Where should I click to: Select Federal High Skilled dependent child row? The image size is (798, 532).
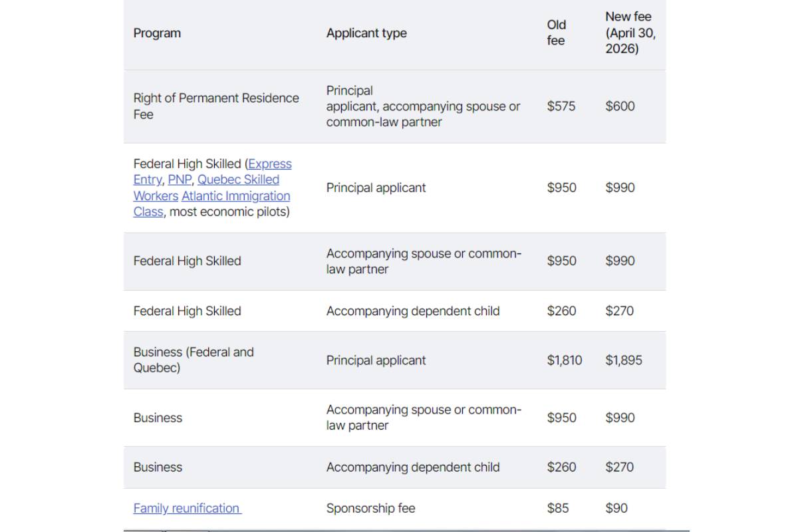[394, 311]
